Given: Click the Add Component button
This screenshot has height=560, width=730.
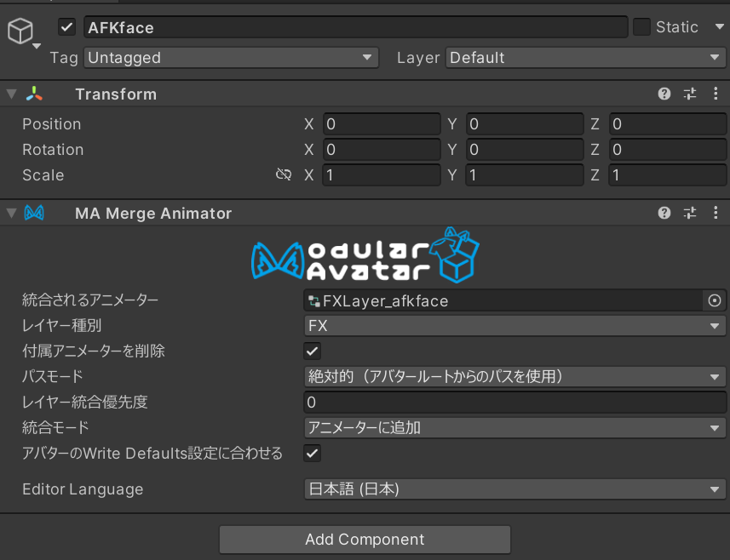Looking at the screenshot, I should coord(365,540).
